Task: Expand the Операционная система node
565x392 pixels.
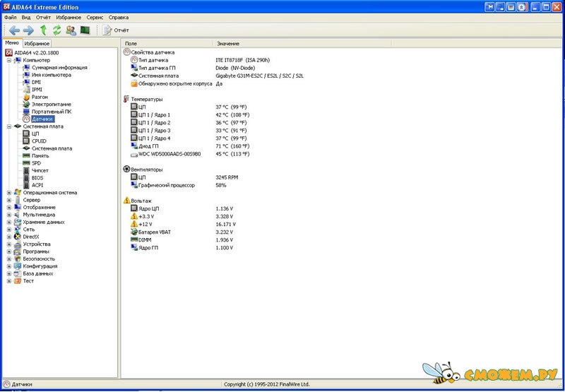Action: tap(9, 193)
